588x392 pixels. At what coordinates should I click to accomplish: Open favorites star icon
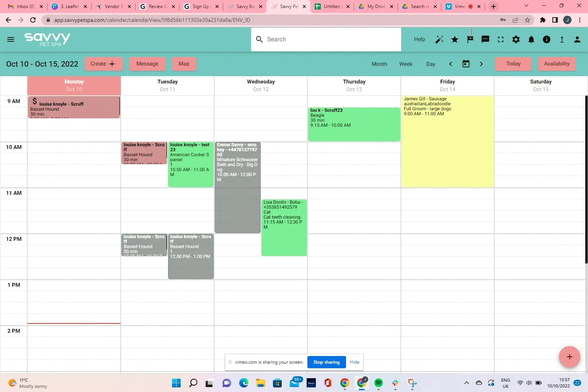pos(455,39)
